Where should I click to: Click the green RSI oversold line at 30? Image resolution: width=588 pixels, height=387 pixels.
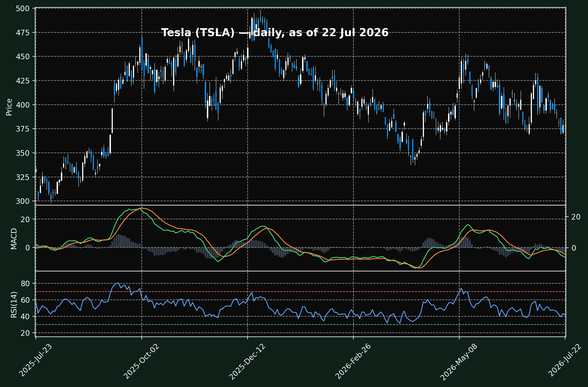(301, 325)
